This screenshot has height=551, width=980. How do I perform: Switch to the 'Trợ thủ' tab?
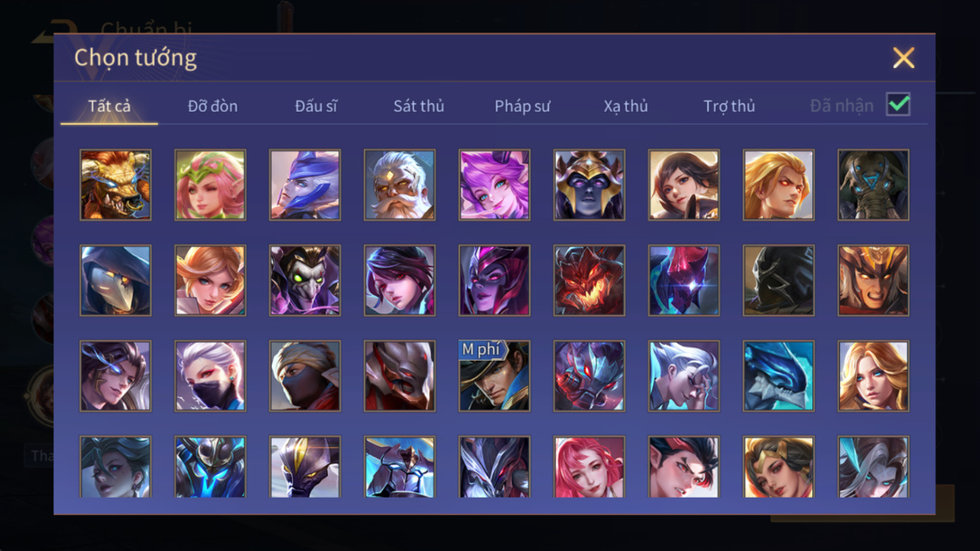tap(730, 106)
